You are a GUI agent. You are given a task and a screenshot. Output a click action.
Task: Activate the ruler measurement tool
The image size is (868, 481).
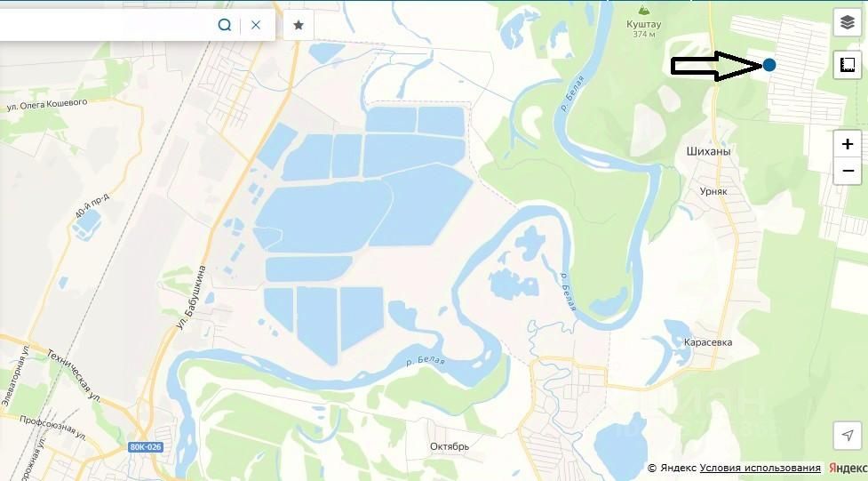pos(847,64)
